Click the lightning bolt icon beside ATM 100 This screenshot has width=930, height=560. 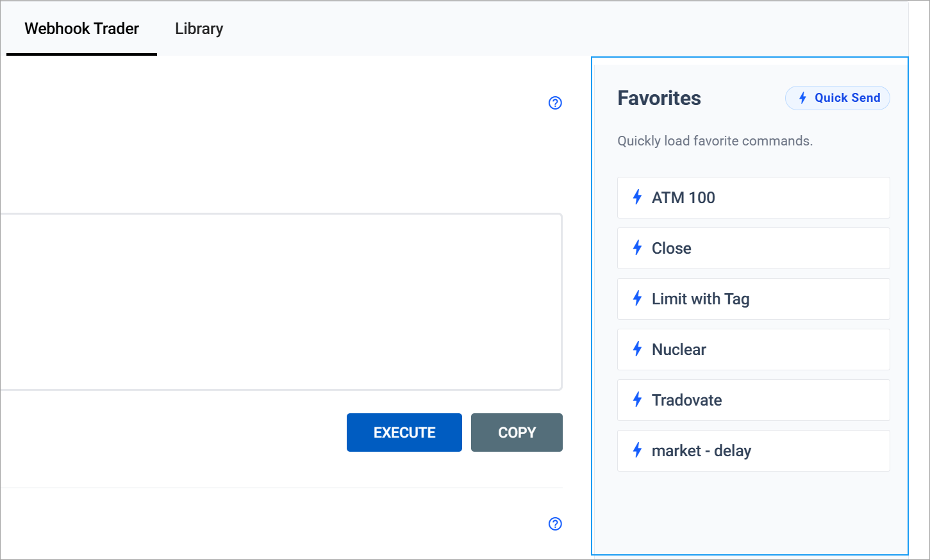coord(637,197)
